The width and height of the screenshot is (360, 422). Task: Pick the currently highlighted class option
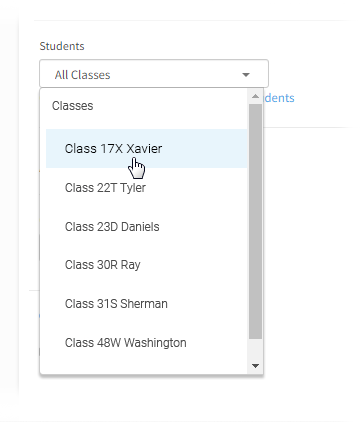tap(147, 148)
